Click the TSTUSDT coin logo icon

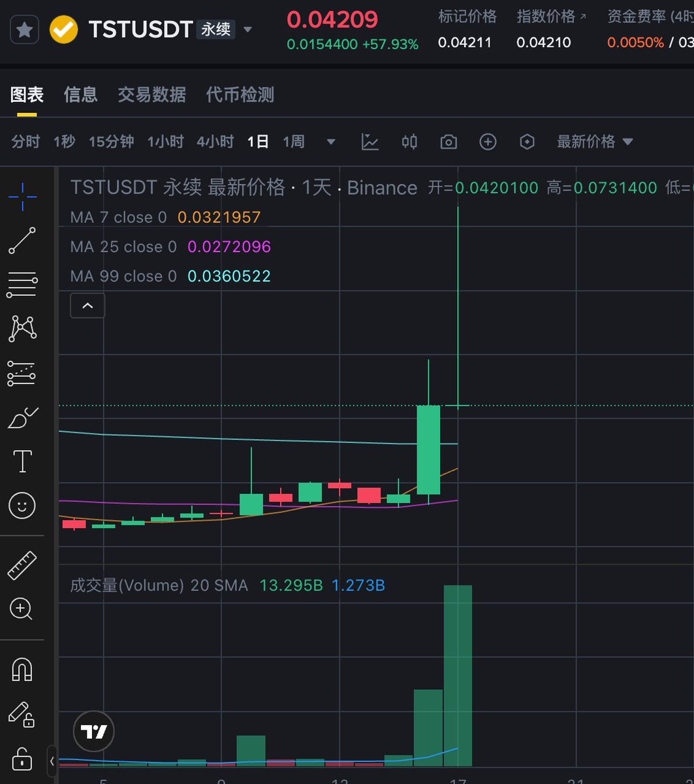click(63, 30)
